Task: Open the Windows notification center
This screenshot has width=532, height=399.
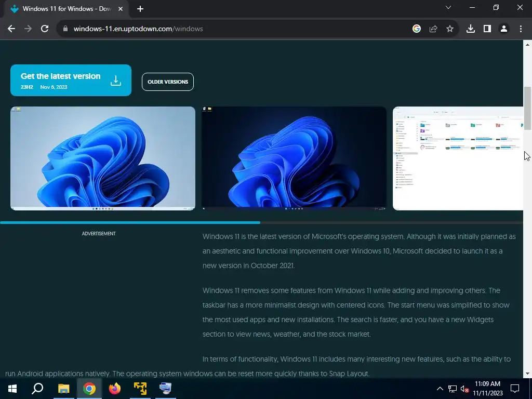Action: point(515,389)
